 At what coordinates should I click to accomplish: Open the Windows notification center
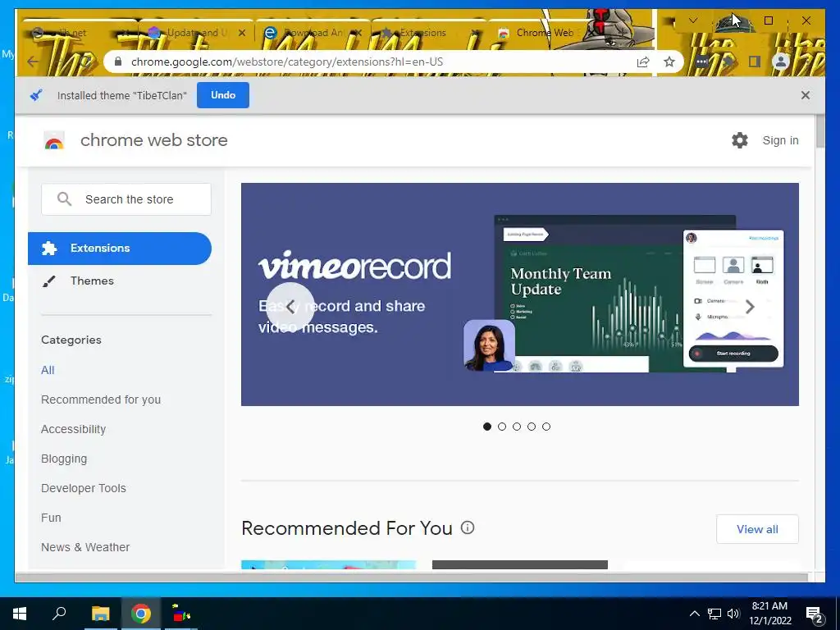pyautogui.click(x=815, y=614)
